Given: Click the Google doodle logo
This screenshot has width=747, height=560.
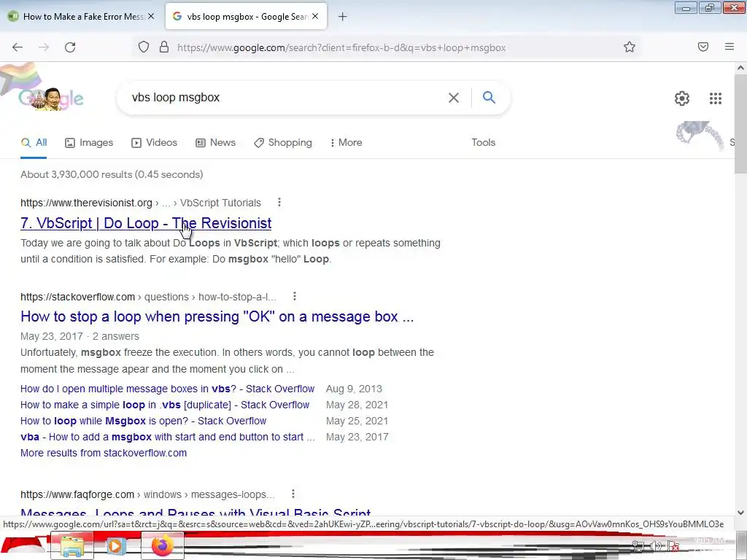Looking at the screenshot, I should (50, 98).
